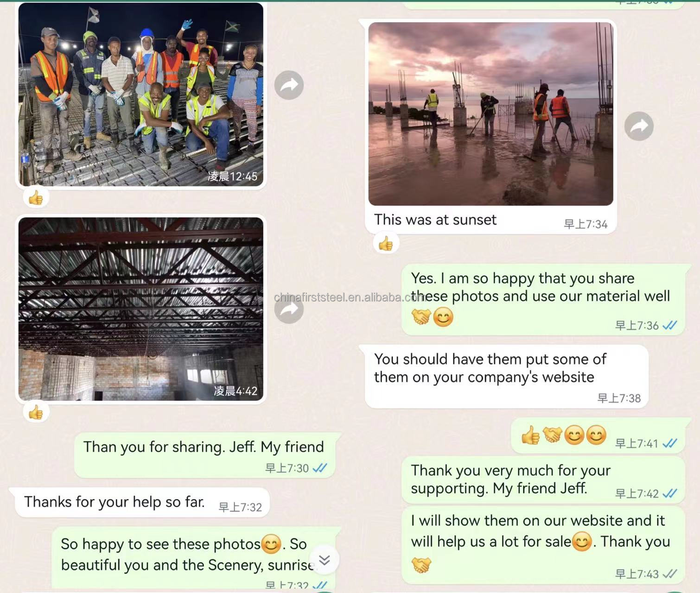
Task: Select 'I will show them on our website' message
Action: coord(543,545)
